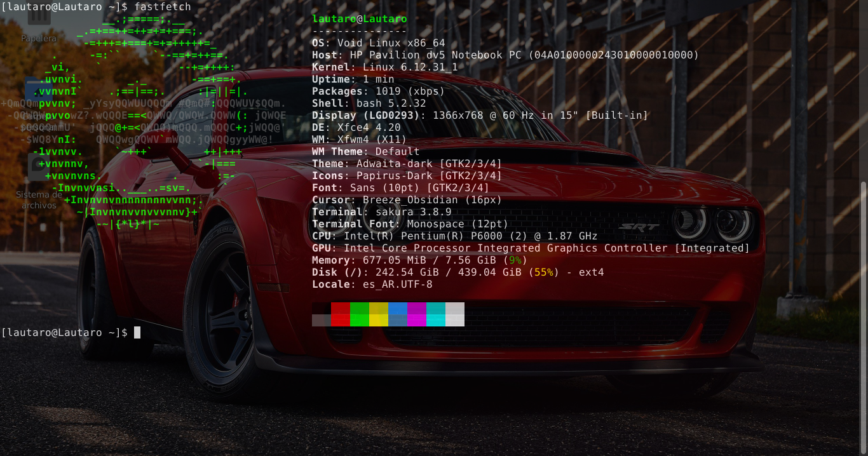Click the 'Theme: Adwaita-dark' line
This screenshot has width=868, height=456.
pyautogui.click(x=407, y=163)
